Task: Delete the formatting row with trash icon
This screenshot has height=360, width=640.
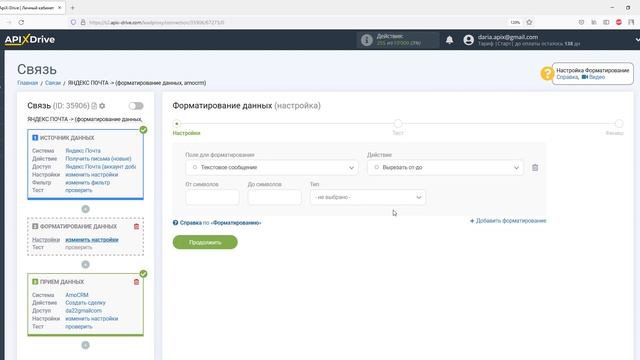Action: pos(535,167)
